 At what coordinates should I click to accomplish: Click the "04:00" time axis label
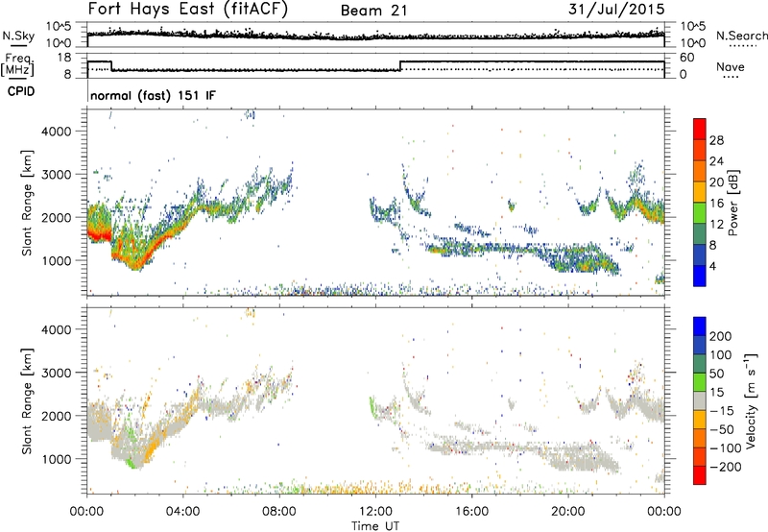point(182,512)
